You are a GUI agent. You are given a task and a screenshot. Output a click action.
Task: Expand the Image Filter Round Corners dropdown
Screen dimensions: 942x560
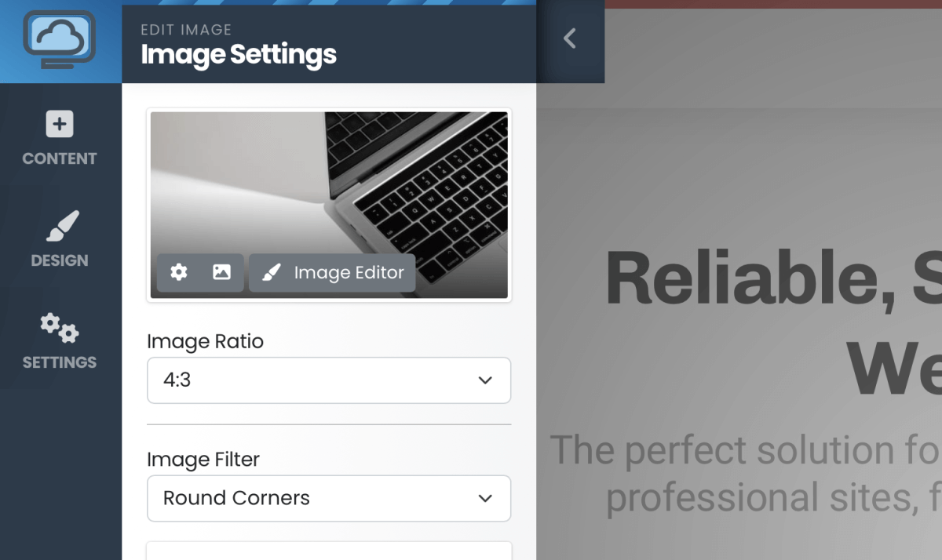coord(314,498)
